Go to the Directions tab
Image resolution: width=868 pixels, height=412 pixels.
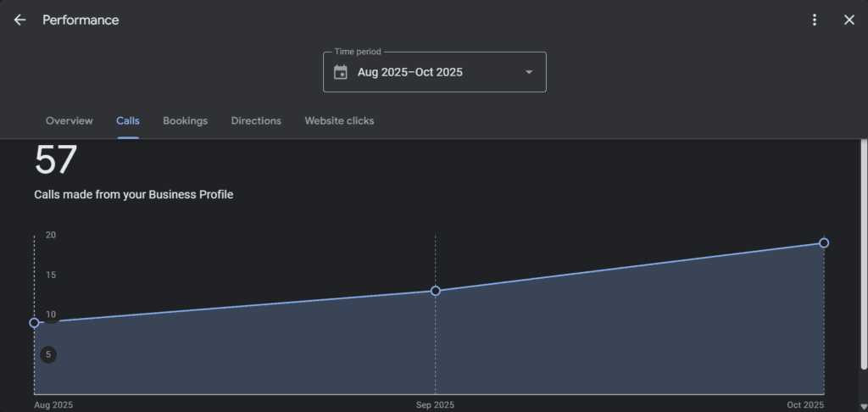click(256, 120)
